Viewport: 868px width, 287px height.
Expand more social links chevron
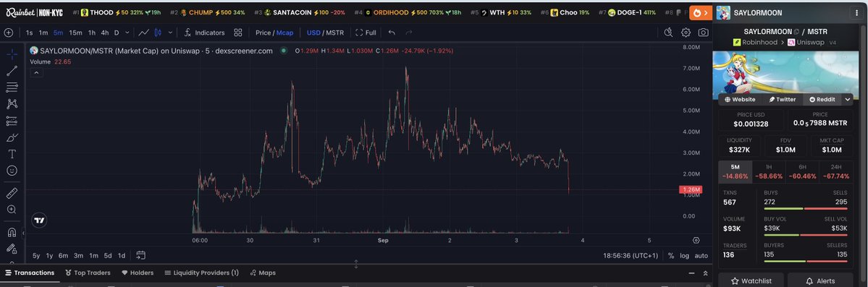pyautogui.click(x=847, y=100)
